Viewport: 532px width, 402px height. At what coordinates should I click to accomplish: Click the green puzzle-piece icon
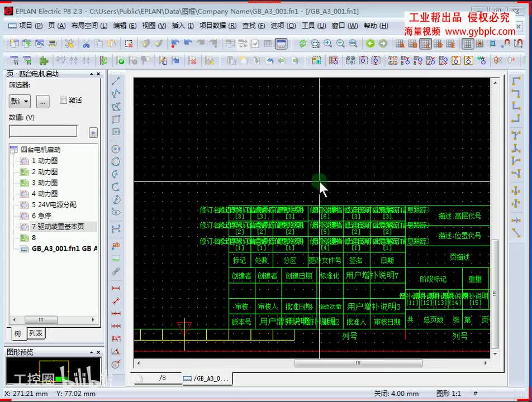point(44,61)
